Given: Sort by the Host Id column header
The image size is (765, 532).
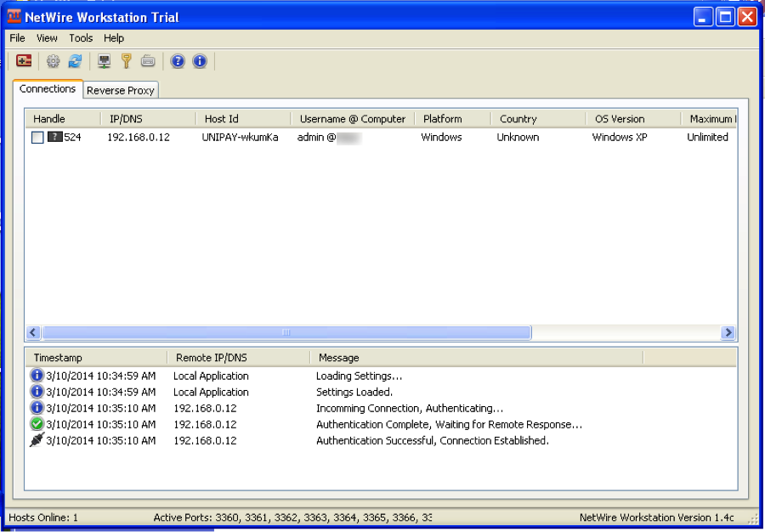Looking at the screenshot, I should (x=243, y=119).
